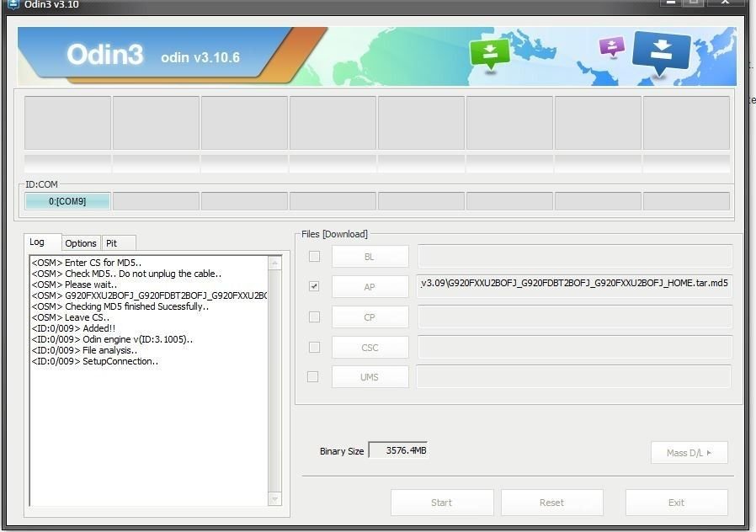Click the log scrollbar up arrow
The width and height of the screenshot is (756, 532).
274,263
